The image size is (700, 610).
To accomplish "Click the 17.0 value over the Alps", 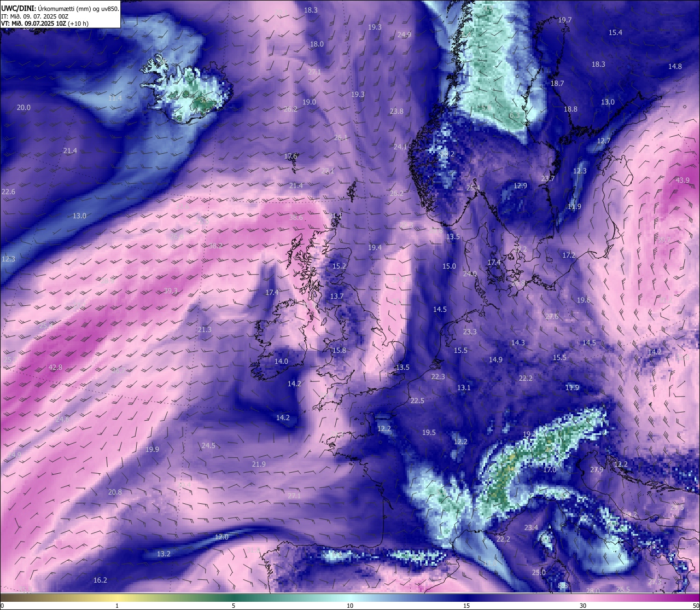I will click(550, 469).
